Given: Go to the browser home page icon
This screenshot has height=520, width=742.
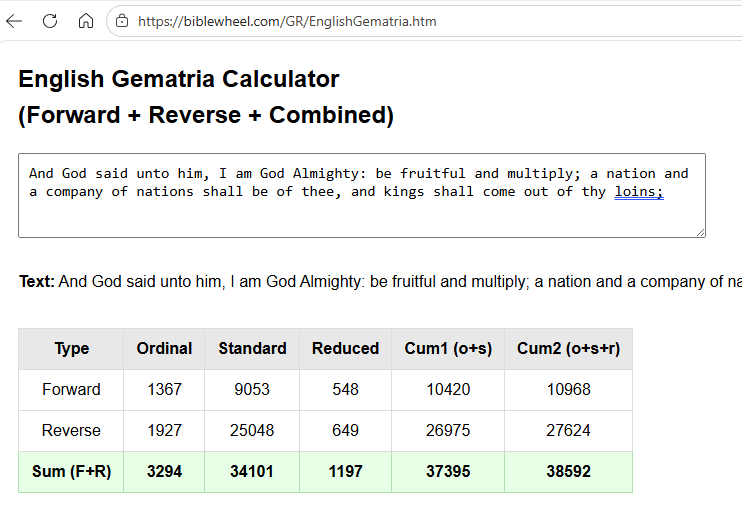Looking at the screenshot, I should point(86,21).
